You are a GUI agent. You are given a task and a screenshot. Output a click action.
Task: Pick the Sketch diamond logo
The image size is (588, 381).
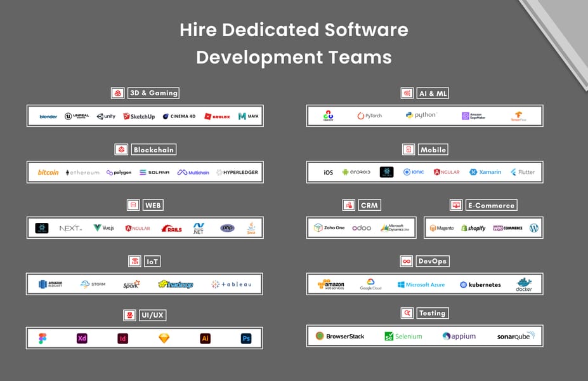164,338
